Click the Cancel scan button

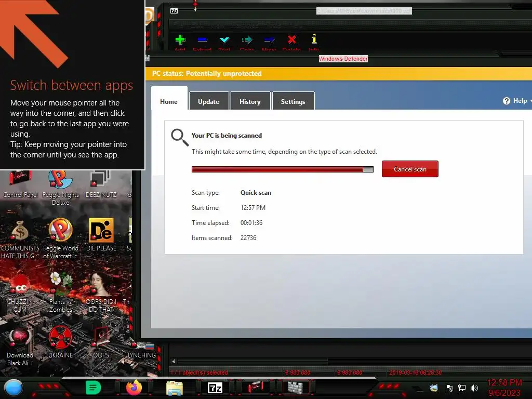point(410,169)
